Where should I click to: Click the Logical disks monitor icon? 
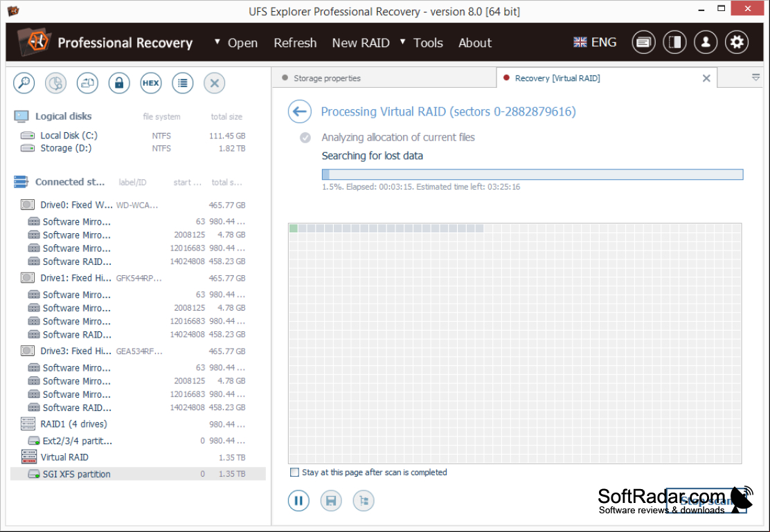(x=21, y=116)
